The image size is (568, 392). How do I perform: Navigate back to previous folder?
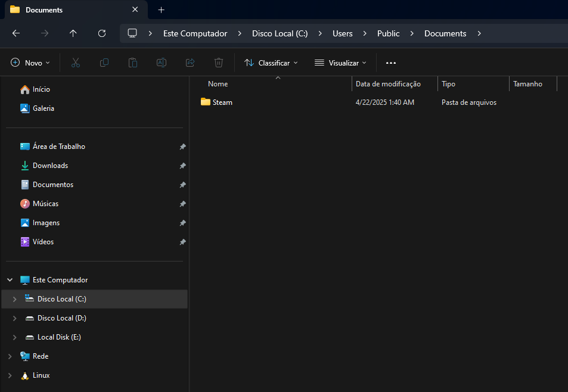click(x=16, y=33)
